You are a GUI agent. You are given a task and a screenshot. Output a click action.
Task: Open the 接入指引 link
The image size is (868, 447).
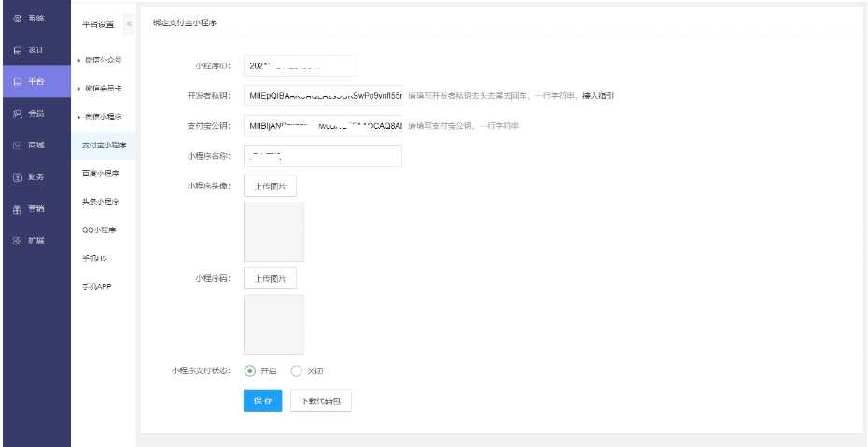click(x=598, y=96)
